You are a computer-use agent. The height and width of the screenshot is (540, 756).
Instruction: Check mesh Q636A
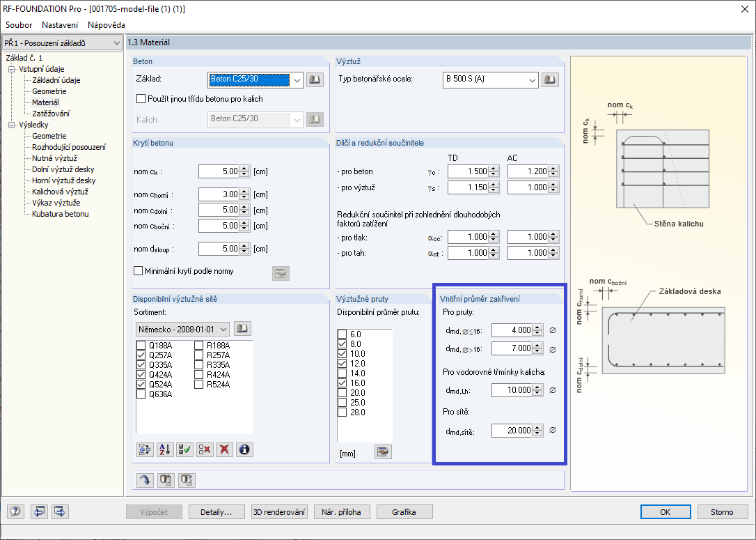pos(141,394)
